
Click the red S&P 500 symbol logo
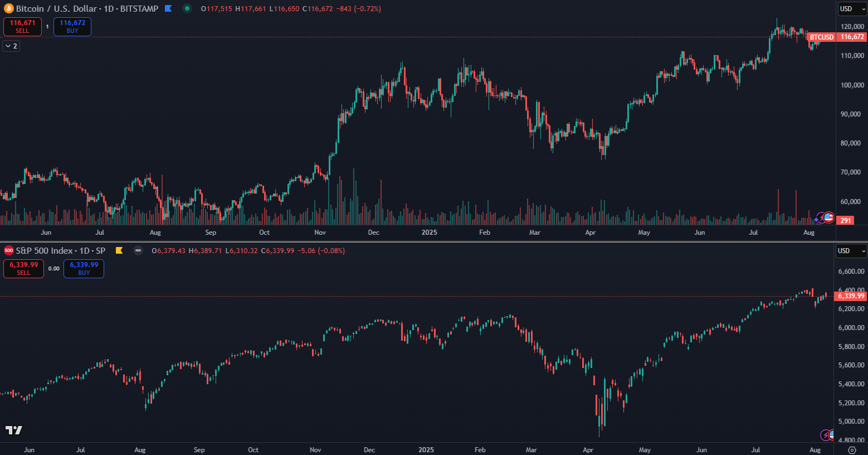(9, 251)
